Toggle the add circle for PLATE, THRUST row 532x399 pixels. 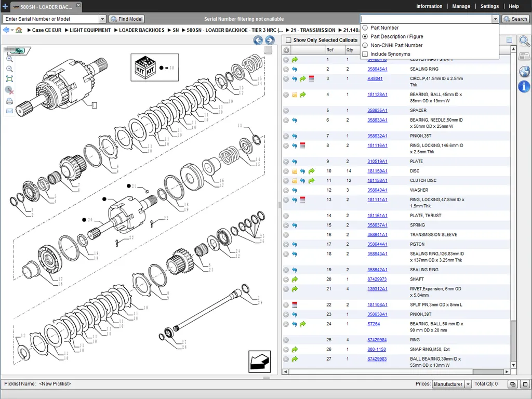(x=286, y=216)
